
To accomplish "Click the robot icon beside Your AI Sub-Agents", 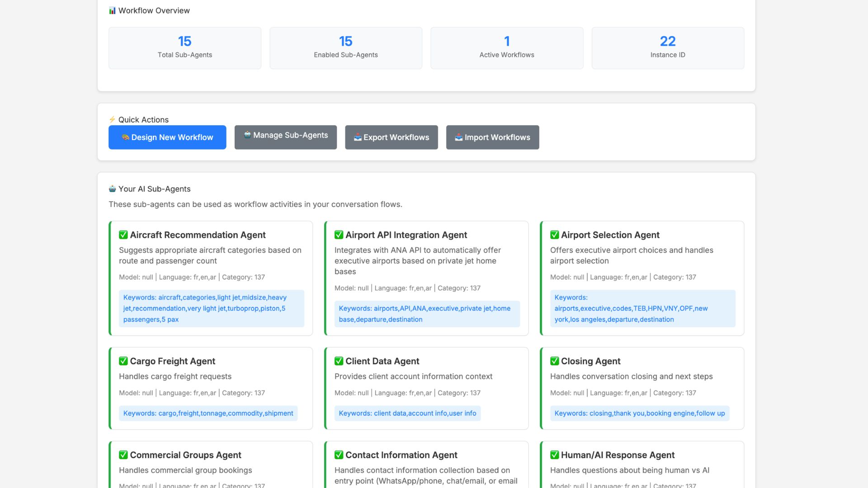I will pyautogui.click(x=112, y=188).
